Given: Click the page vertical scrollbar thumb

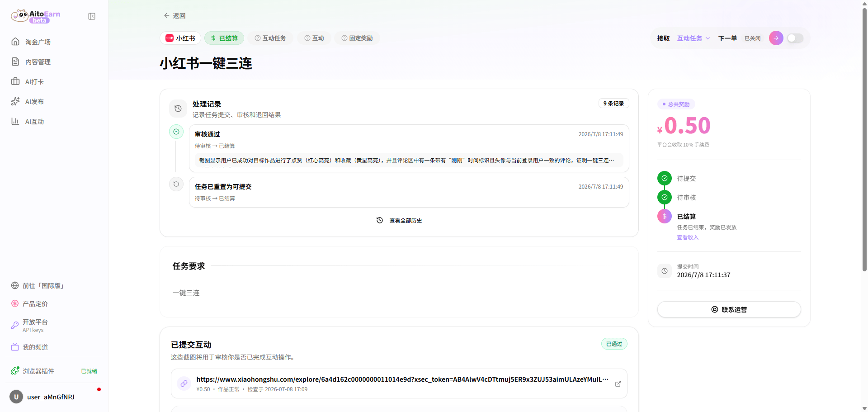Looking at the screenshot, I should (864, 140).
